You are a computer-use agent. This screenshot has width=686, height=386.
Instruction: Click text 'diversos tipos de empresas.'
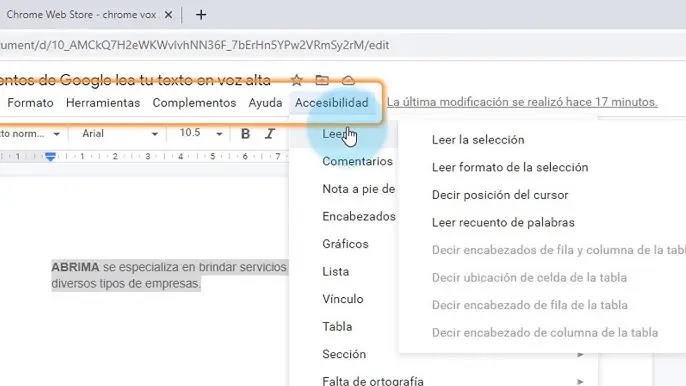coord(126,284)
